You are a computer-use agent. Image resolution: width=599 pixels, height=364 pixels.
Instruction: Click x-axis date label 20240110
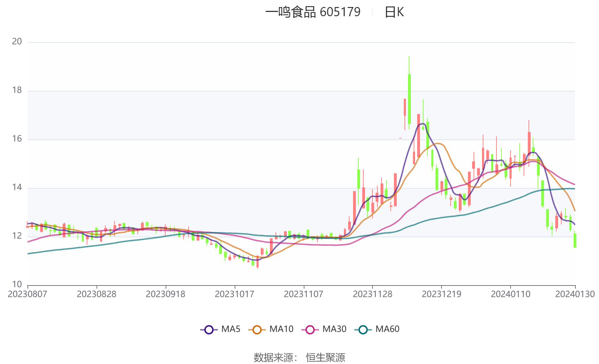(511, 294)
